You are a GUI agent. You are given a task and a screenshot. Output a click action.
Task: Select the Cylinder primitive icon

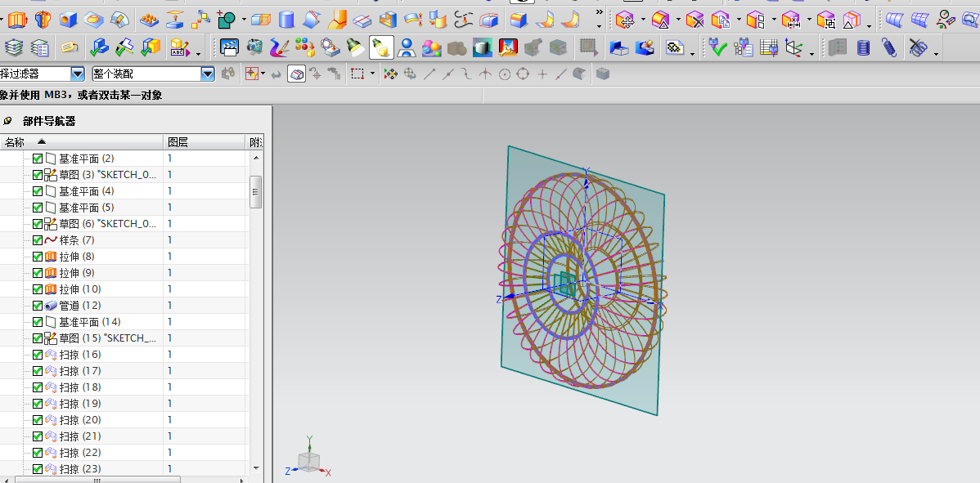[286, 20]
